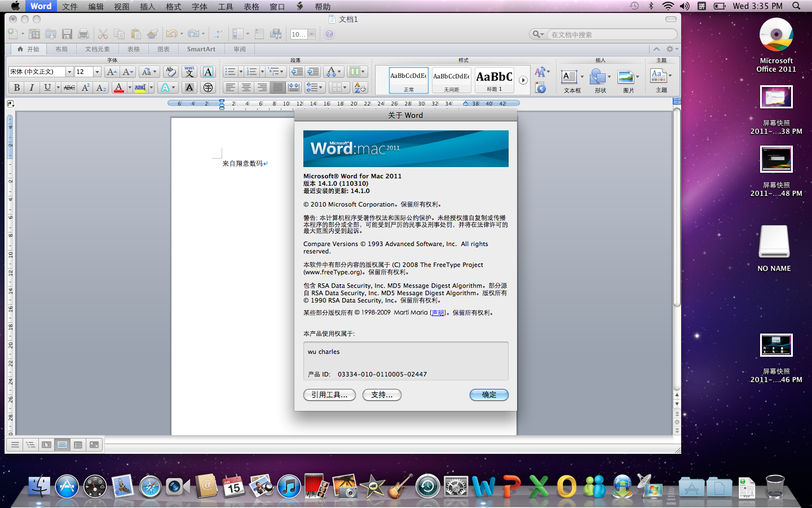Select Justify text alignment
Screen dimensions: 812x508
pyautogui.click(x=277, y=87)
